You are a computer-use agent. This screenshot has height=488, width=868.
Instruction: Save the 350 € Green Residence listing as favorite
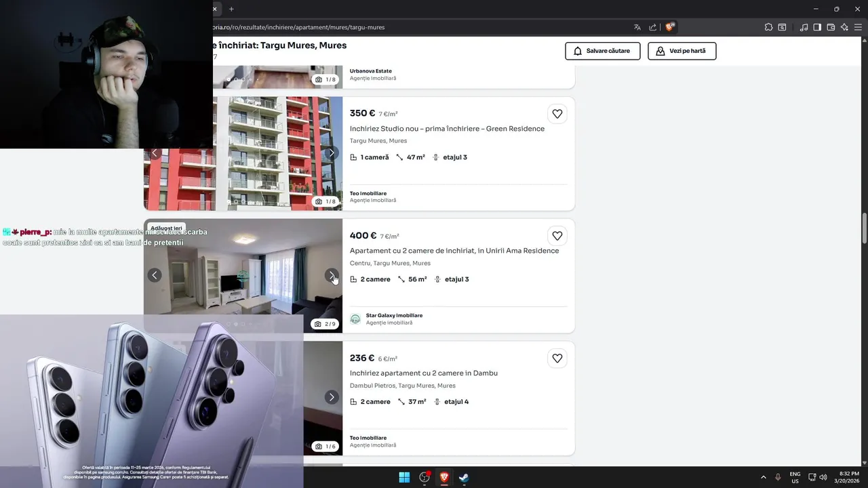point(557,114)
